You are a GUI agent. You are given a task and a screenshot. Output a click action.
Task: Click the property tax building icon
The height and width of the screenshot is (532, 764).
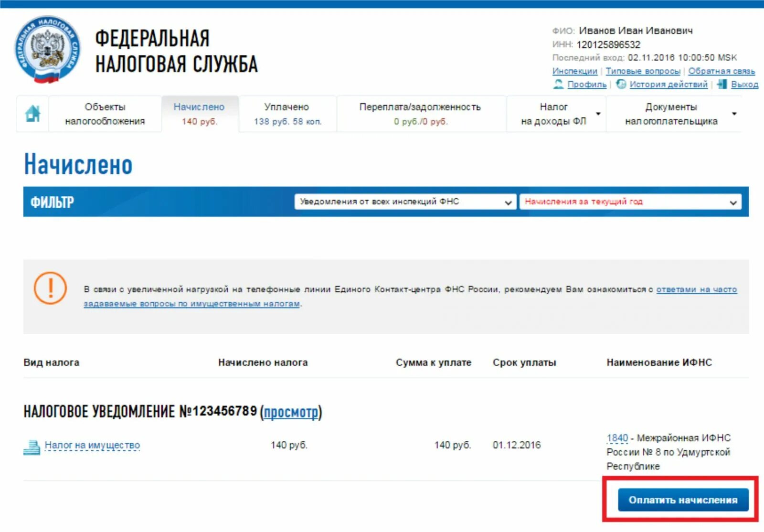click(32, 447)
